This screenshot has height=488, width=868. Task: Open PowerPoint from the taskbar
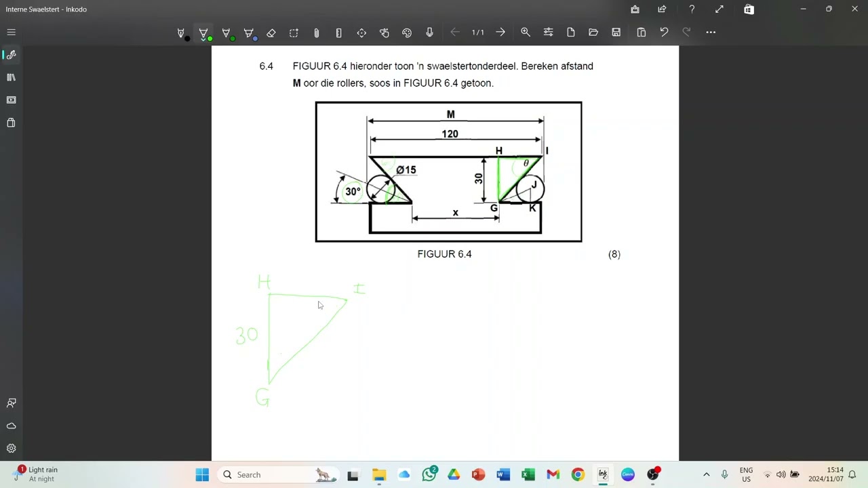click(478, 475)
